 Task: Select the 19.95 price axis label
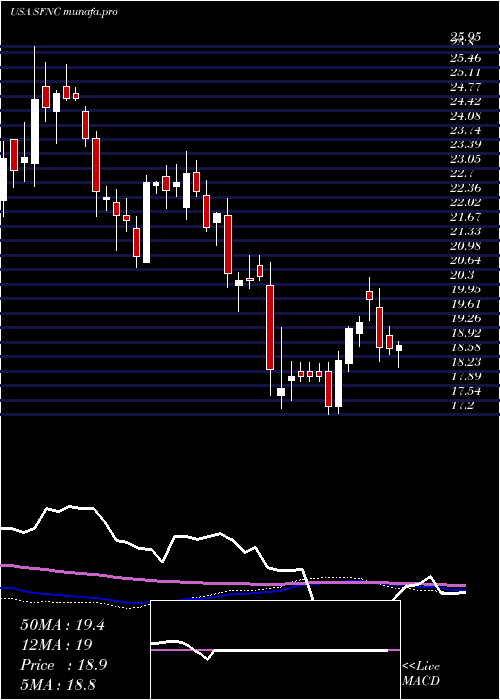466,289
